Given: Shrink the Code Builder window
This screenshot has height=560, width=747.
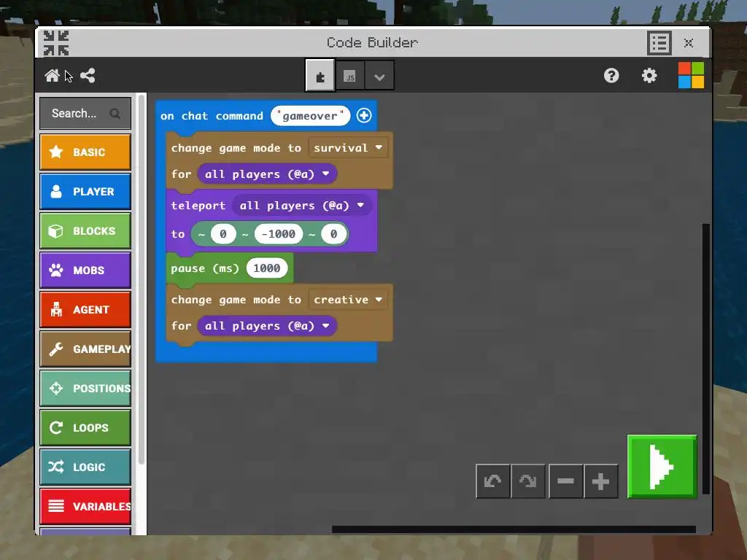Looking at the screenshot, I should coord(56,43).
